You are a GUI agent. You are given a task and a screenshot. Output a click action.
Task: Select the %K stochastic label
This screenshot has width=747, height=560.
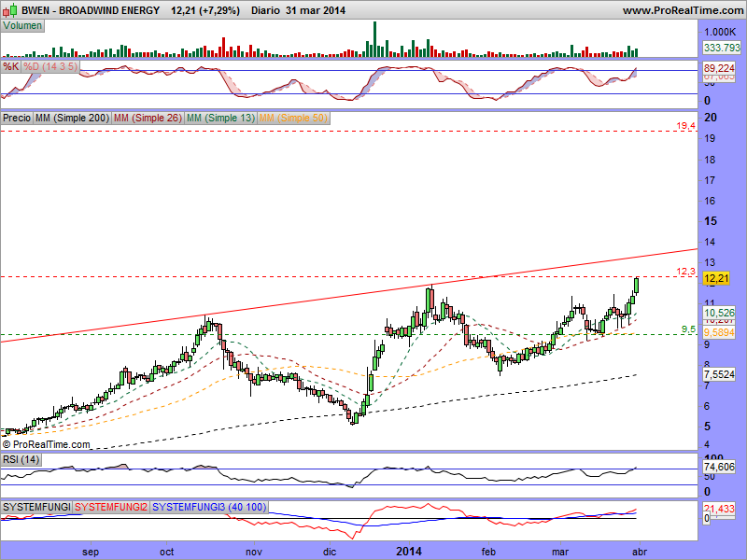click(11, 66)
